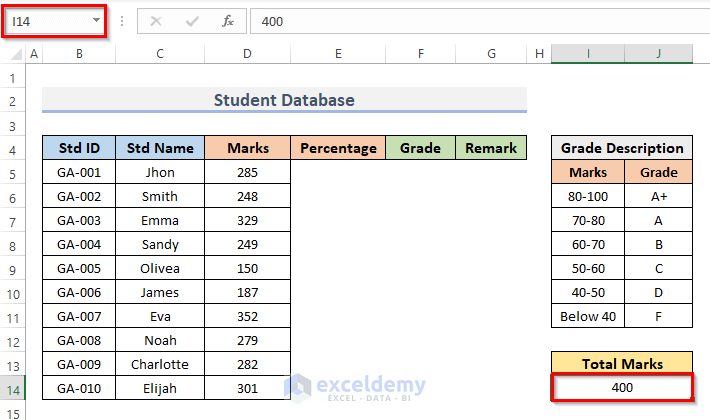This screenshot has height=420, width=710.
Task: Select the Remark column header cell
Action: [x=491, y=148]
